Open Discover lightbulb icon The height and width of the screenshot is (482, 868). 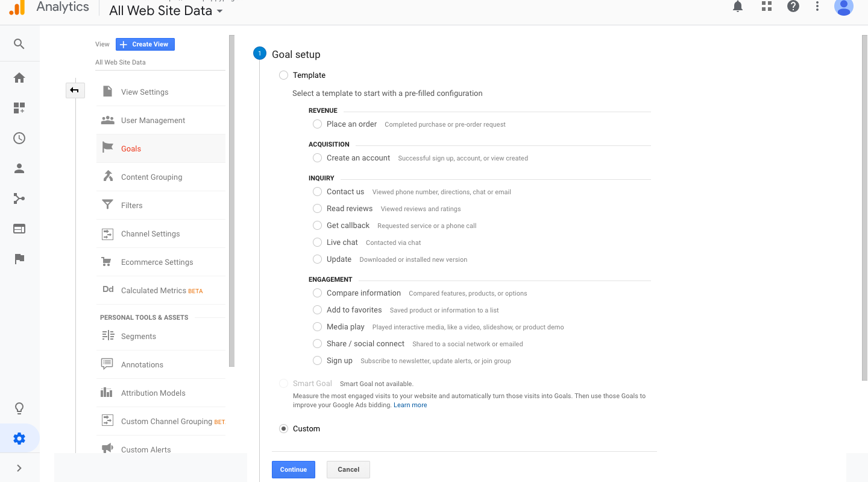click(x=19, y=408)
